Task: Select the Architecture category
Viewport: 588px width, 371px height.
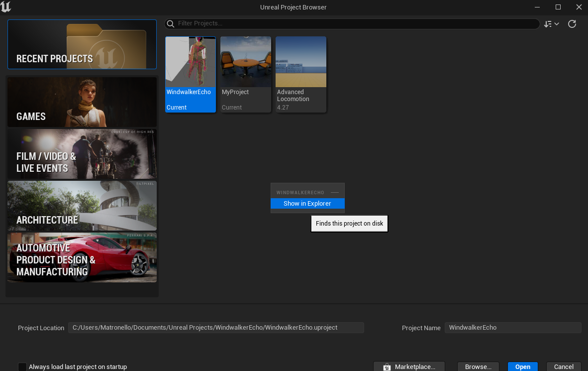Action: [x=82, y=206]
